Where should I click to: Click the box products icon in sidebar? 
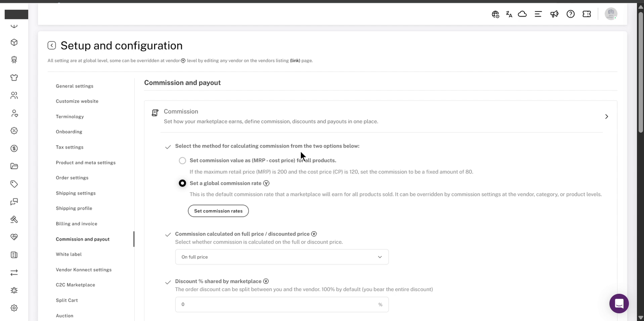coord(14,42)
